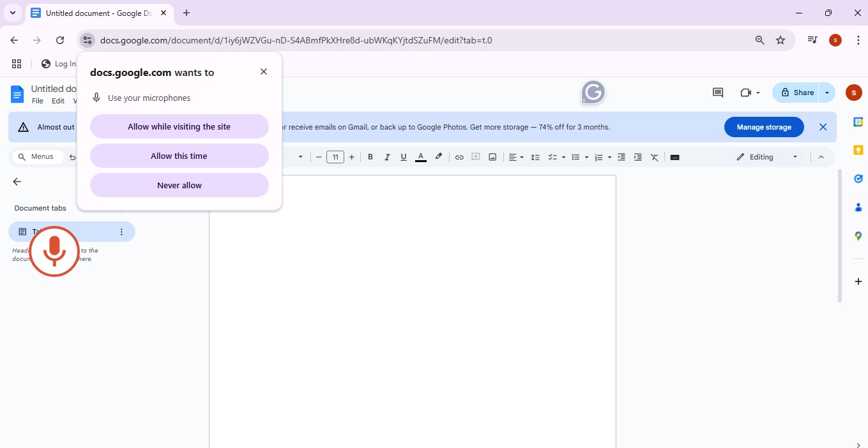868x448 pixels.
Task: Select the highlight color tool
Action: point(438,157)
